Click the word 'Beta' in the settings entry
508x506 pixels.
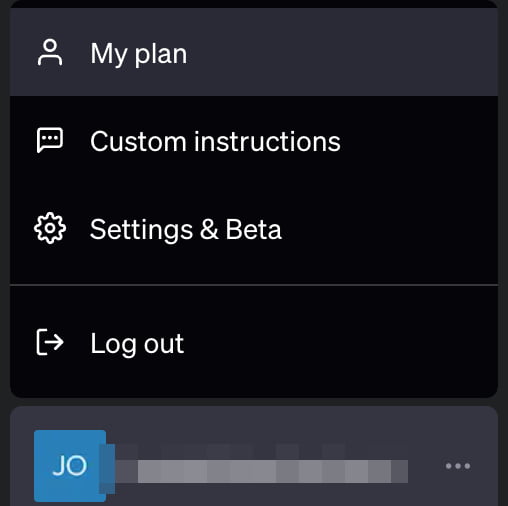(x=254, y=229)
